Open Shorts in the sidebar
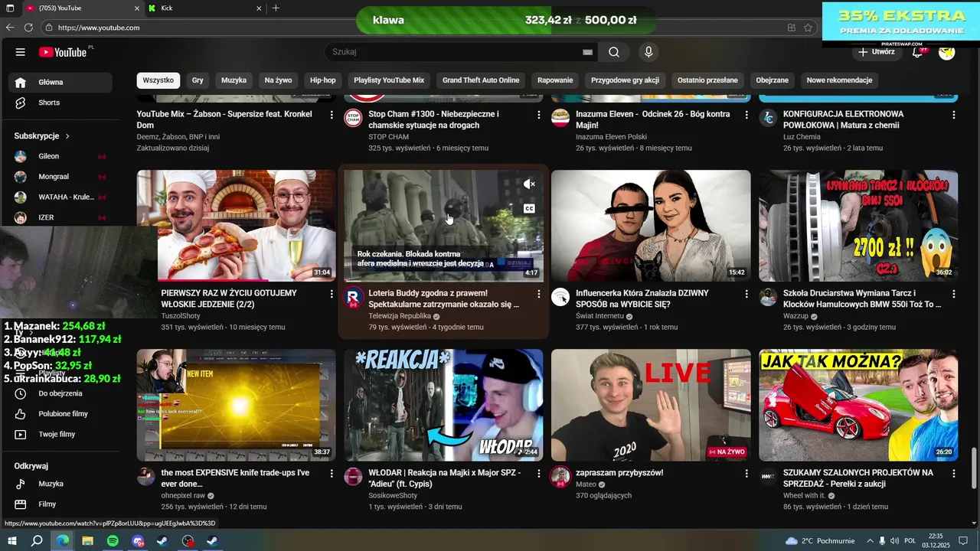The height and width of the screenshot is (551, 980). tap(60, 103)
